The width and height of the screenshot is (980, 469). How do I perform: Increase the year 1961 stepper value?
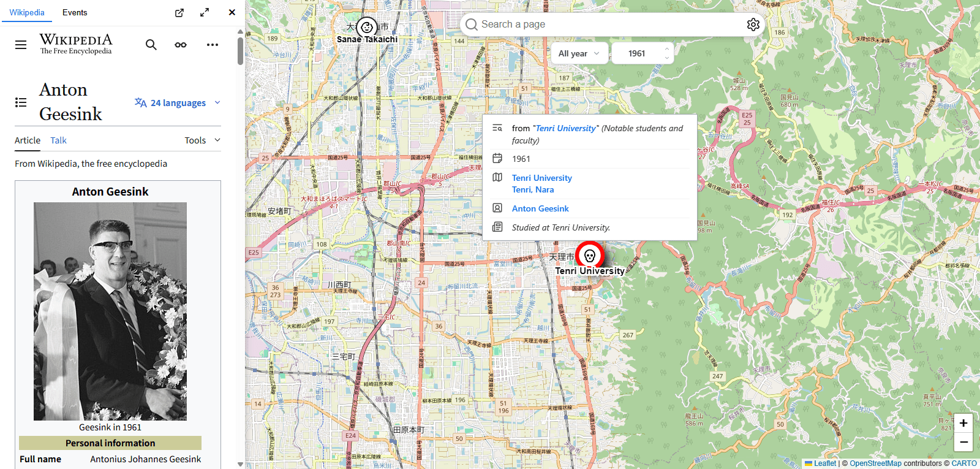point(666,50)
